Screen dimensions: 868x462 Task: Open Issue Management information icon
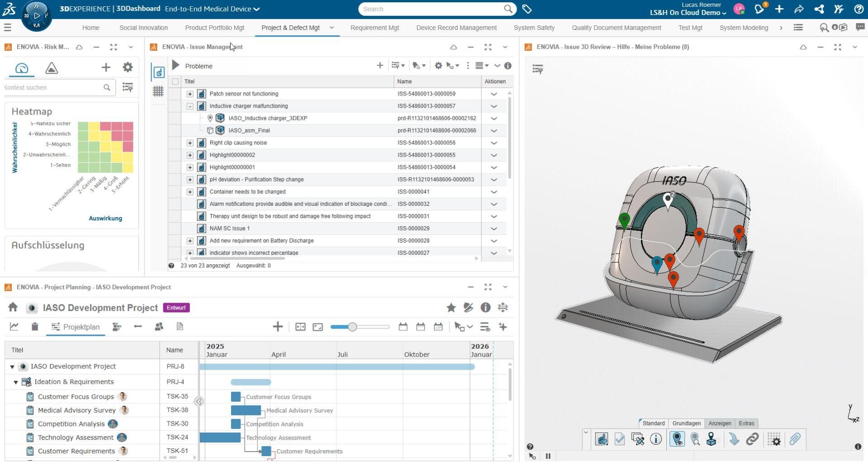(x=508, y=66)
